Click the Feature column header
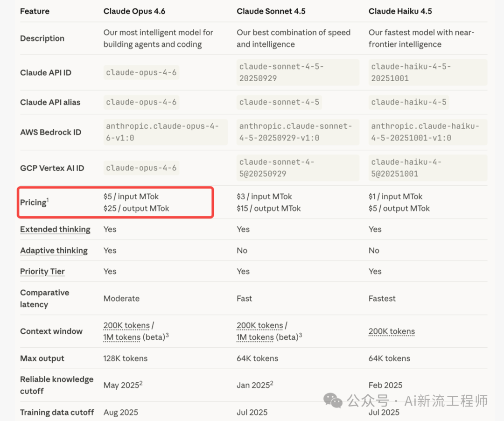The width and height of the screenshot is (504, 421). pyautogui.click(x=35, y=11)
